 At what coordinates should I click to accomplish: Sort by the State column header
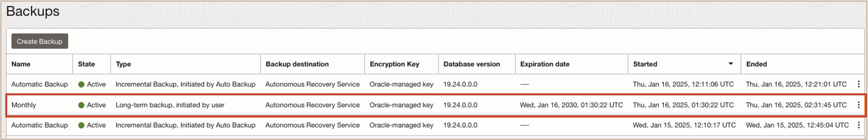(86, 64)
